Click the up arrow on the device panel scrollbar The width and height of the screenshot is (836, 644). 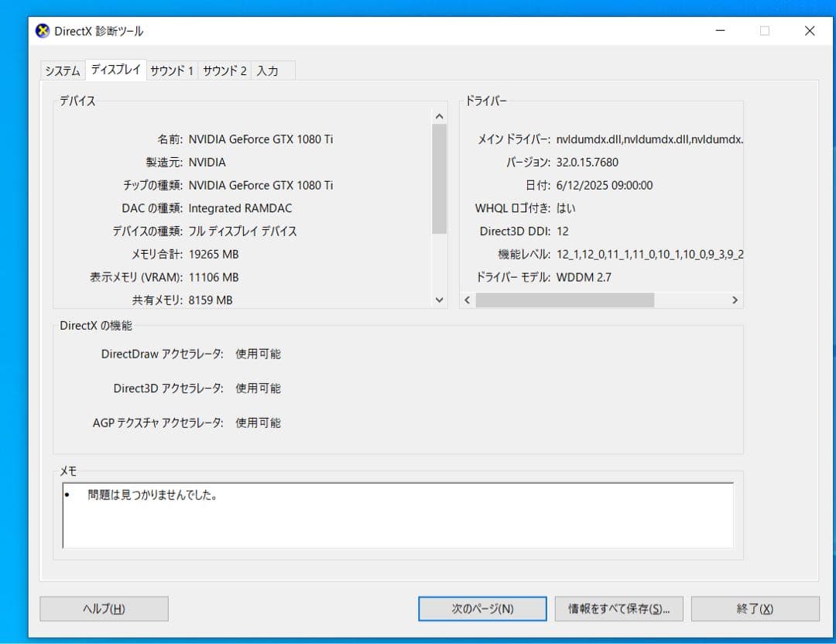tap(439, 115)
